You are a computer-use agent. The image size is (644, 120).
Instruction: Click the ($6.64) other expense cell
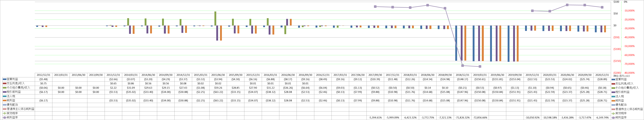(x=305, y=88)
